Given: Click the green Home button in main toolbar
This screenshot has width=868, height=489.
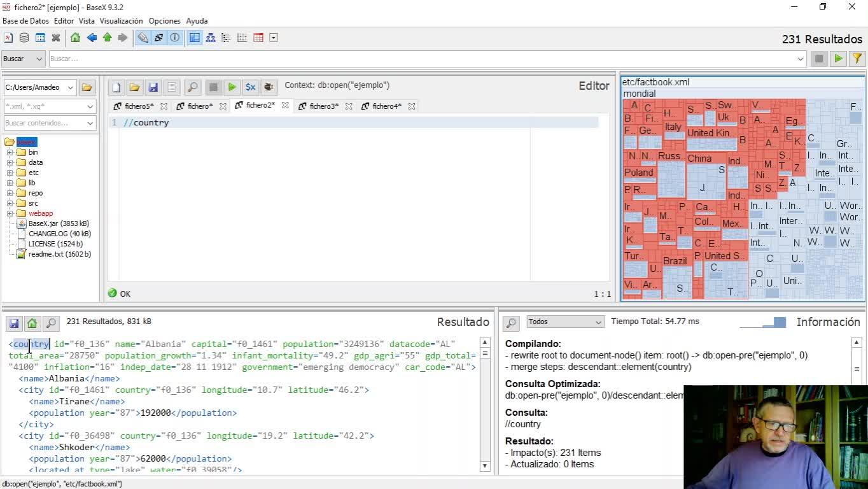Looking at the screenshot, I should click(x=75, y=38).
